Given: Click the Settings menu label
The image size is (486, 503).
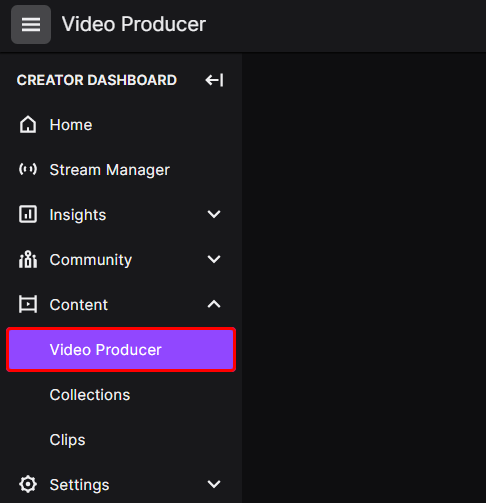Looking at the screenshot, I should click(x=79, y=485).
